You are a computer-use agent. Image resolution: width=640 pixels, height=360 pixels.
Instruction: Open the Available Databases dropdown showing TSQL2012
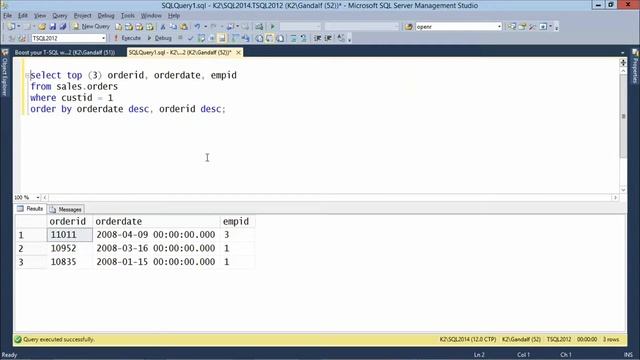pyautogui.click(x=69, y=38)
